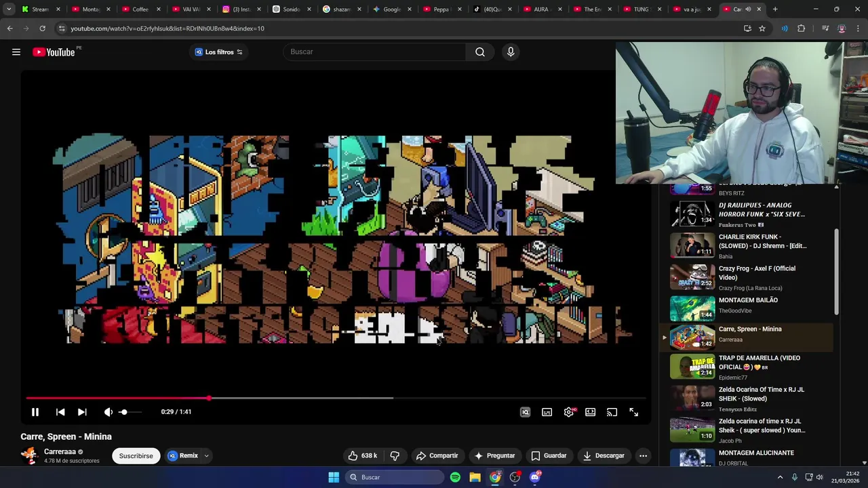Viewport: 868px width, 488px height.
Task: Switch to the Instagram (3) tab
Action: [241, 9]
